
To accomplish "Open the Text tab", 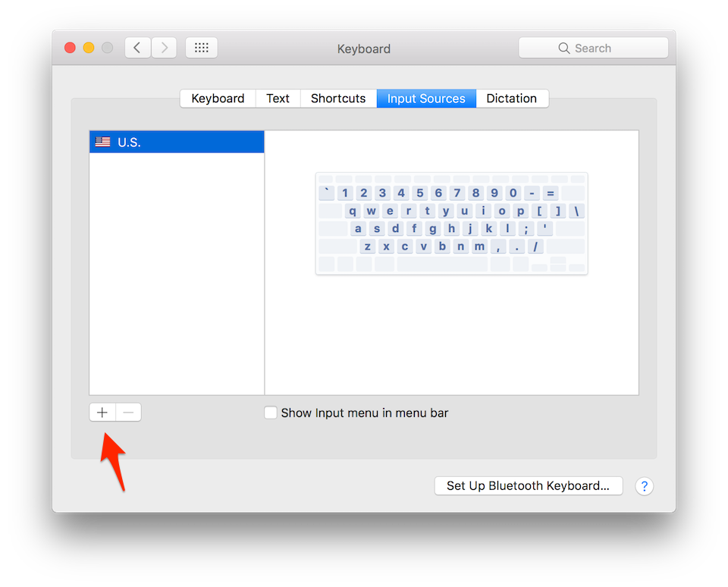I will (x=278, y=98).
